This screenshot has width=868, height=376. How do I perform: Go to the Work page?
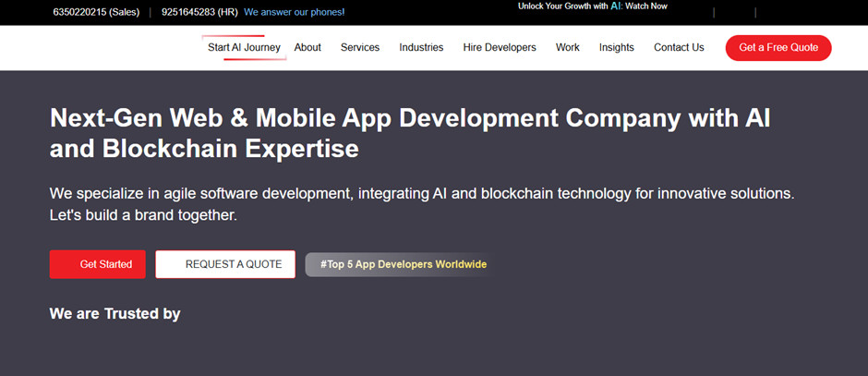pos(568,47)
